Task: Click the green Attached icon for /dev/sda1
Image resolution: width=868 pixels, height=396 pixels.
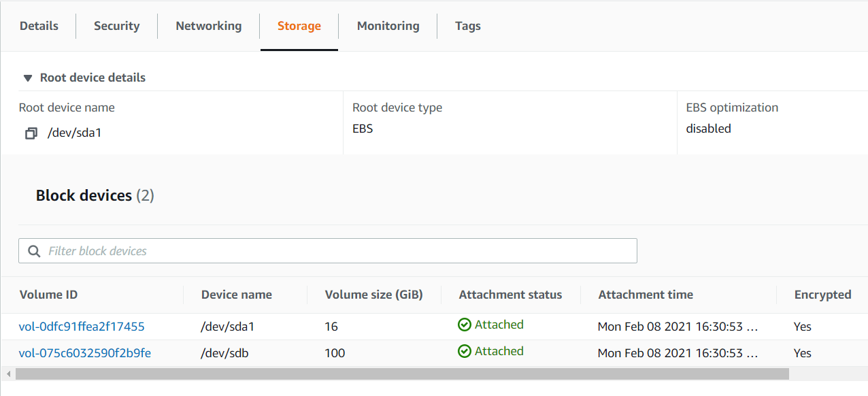Action: click(x=464, y=325)
